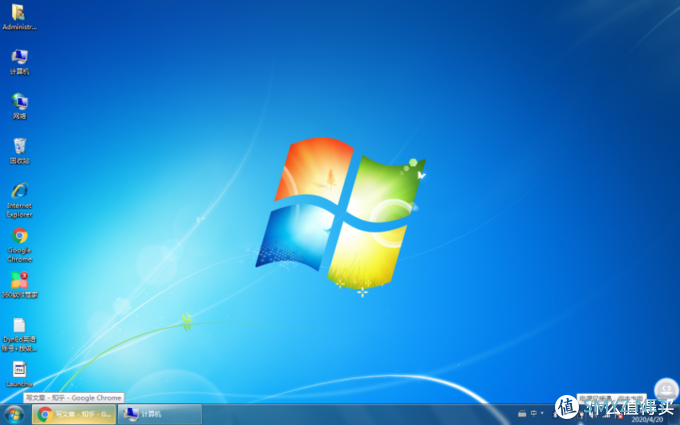
Task: Select the 360软件管家 desktop icon
Action: [x=19, y=285]
